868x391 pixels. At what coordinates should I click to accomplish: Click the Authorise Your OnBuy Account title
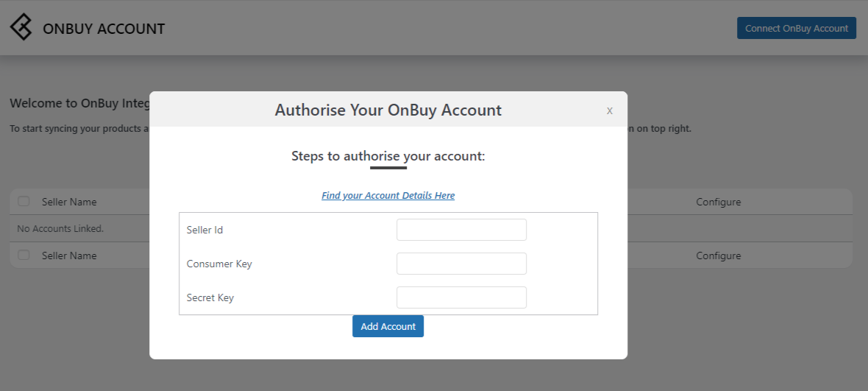[x=388, y=110]
